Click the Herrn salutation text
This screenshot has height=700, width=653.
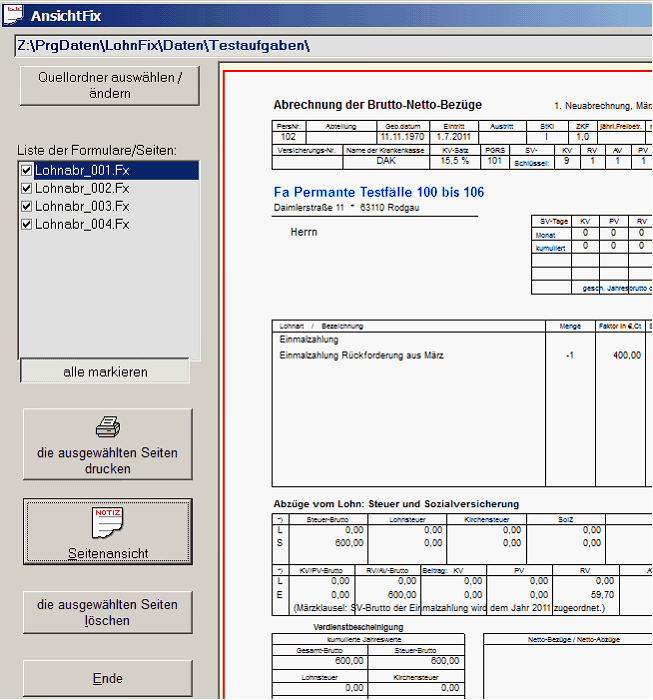[x=304, y=232]
